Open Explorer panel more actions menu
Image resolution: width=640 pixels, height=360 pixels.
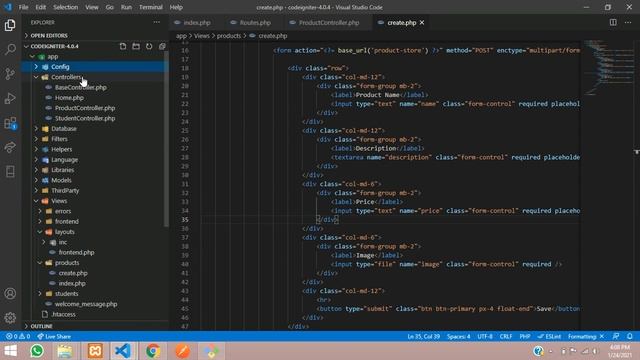pos(157,22)
